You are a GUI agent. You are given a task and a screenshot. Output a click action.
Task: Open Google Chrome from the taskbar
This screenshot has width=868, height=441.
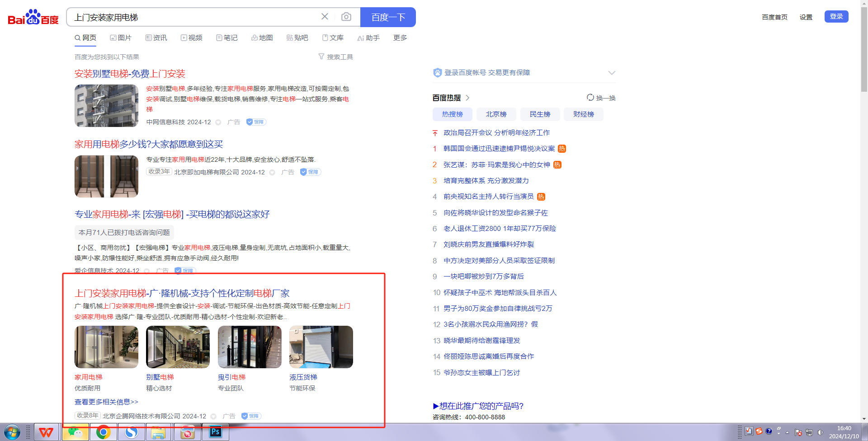(103, 432)
